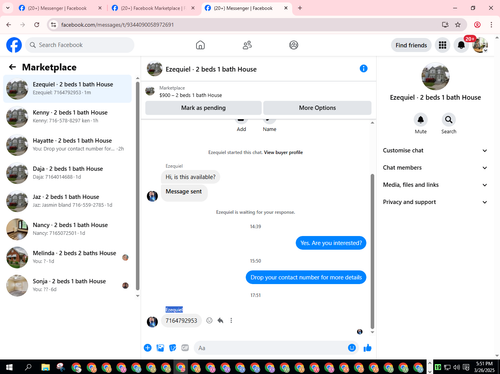Click the Search Facebook field
The height and width of the screenshot is (374, 500).
coord(80,45)
